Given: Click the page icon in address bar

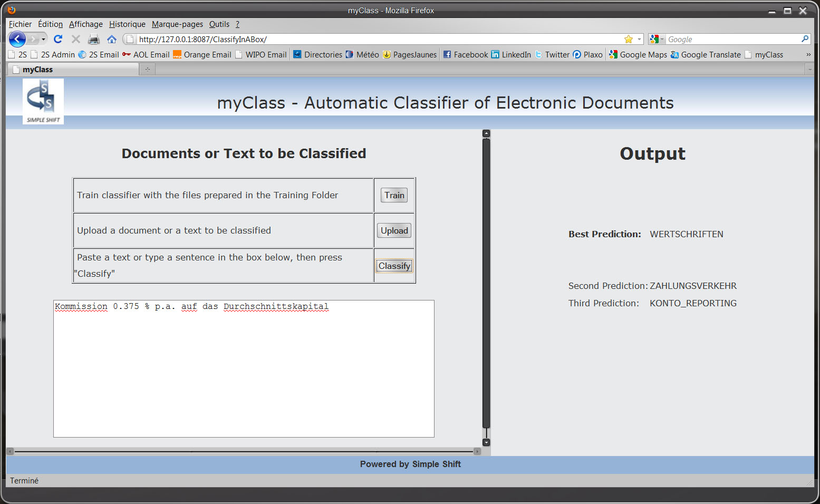Looking at the screenshot, I should [x=130, y=39].
